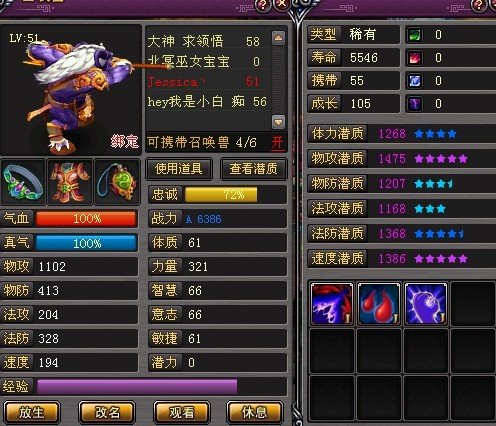Click the 绑定 bound status label
The image size is (496, 426).
click(124, 141)
